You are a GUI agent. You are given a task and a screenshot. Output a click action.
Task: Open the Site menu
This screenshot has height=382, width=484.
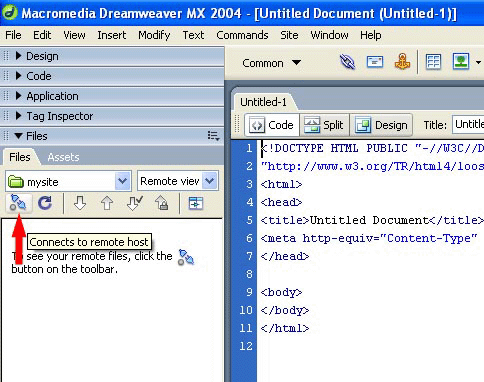(x=289, y=35)
